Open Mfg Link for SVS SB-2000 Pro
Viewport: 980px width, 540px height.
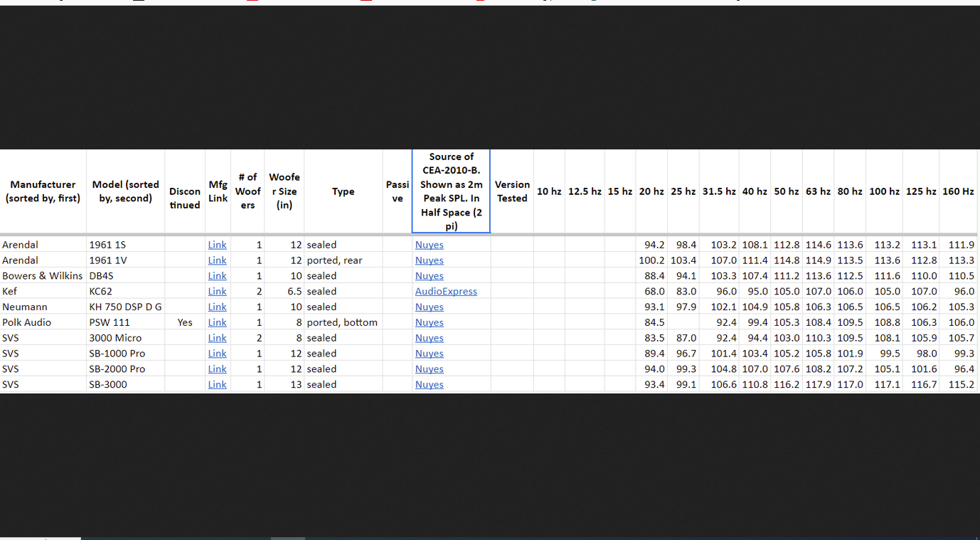[217, 369]
